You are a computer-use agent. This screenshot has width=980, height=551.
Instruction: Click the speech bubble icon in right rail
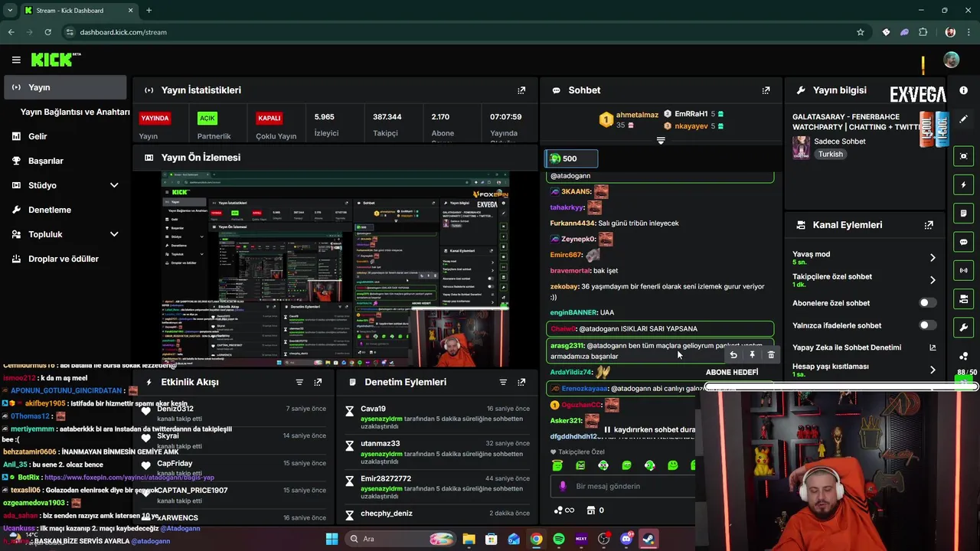(x=963, y=242)
